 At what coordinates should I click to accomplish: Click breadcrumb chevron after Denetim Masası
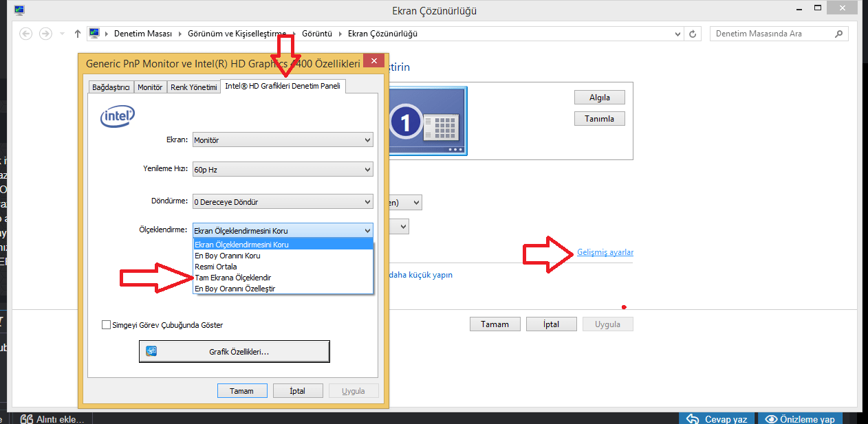(180, 34)
